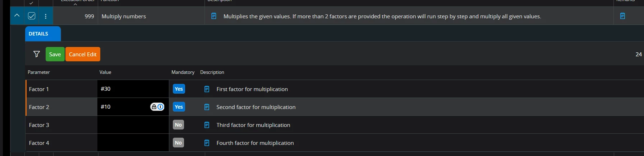Click the Factor 3 empty value field

133,125
